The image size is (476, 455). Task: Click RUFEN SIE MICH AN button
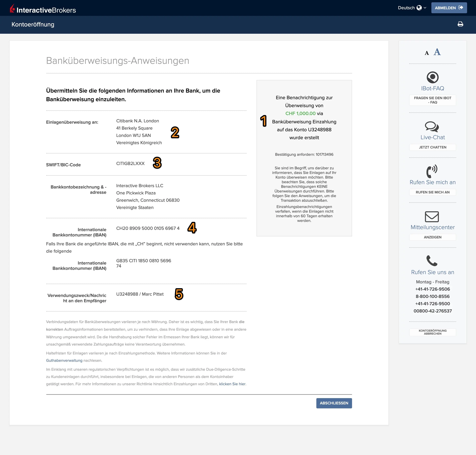[x=432, y=192]
